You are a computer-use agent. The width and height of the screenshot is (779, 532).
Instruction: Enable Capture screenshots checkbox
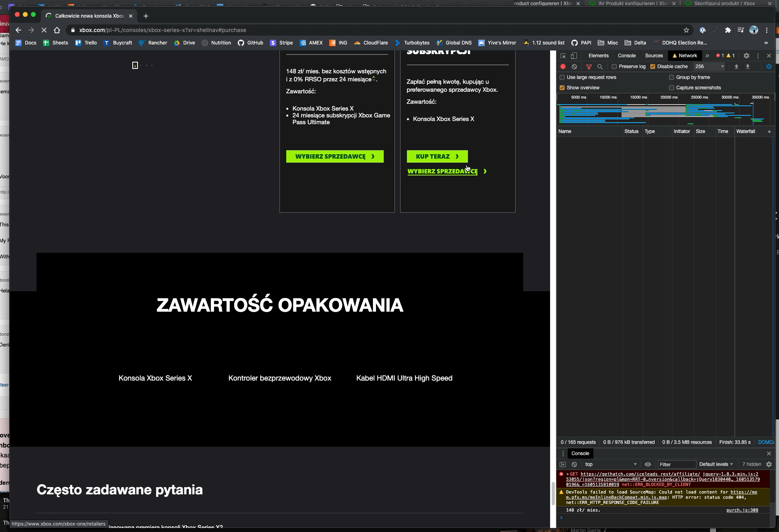coord(672,88)
